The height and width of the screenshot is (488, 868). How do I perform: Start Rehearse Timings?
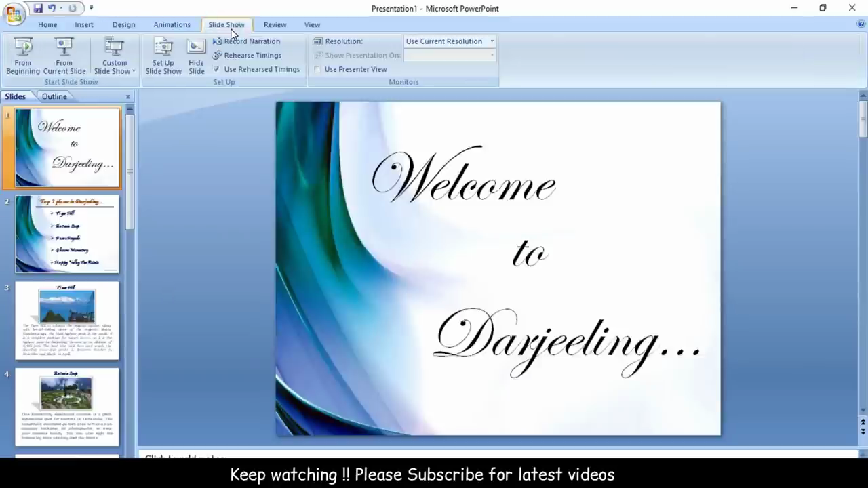[x=247, y=56]
